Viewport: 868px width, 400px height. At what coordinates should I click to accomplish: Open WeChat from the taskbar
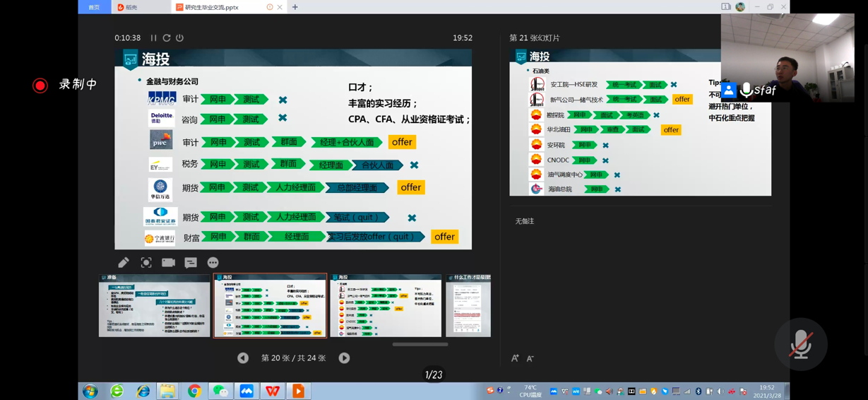(x=220, y=391)
